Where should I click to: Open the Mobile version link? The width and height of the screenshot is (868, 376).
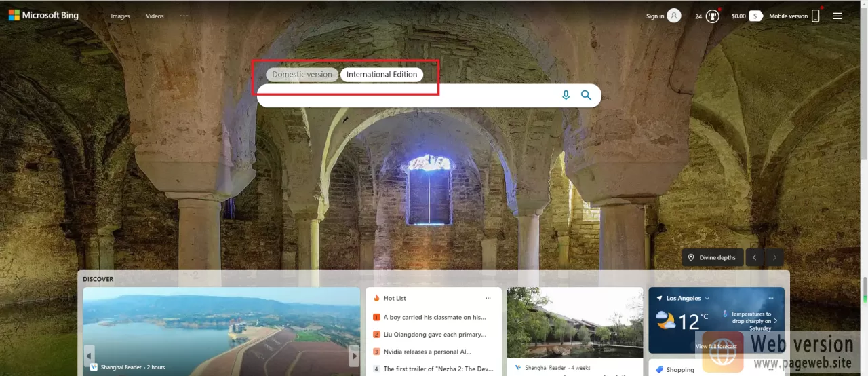(x=788, y=16)
